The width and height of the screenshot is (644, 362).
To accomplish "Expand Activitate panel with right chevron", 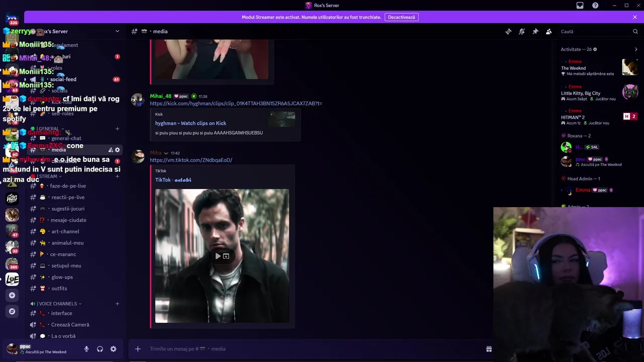I will 636,49.
